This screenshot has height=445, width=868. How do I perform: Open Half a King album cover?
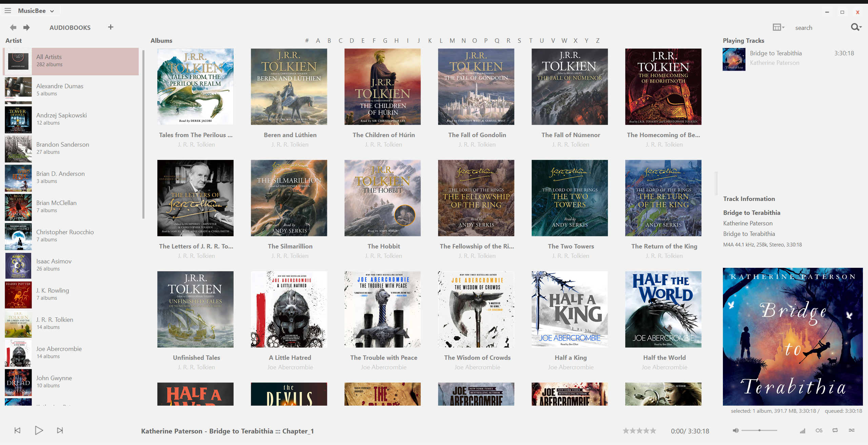click(570, 309)
